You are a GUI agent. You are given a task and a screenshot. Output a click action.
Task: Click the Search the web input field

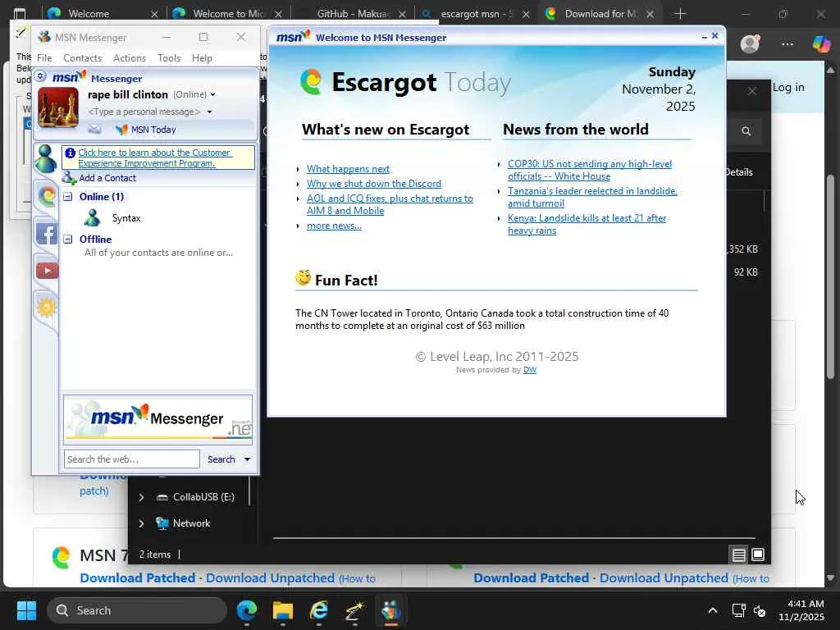(x=132, y=459)
